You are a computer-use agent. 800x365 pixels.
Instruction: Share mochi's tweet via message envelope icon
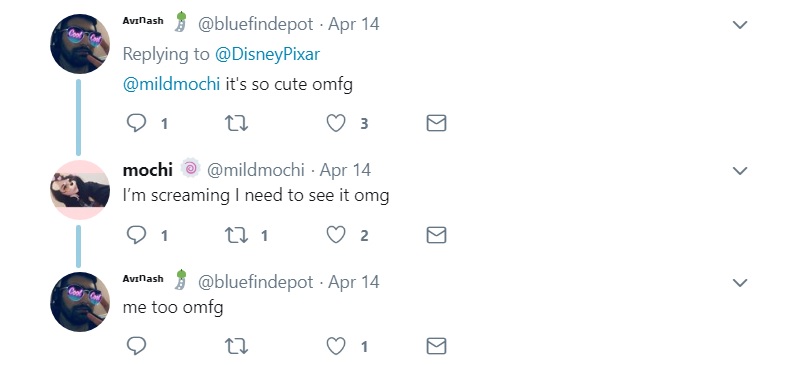[x=436, y=235]
